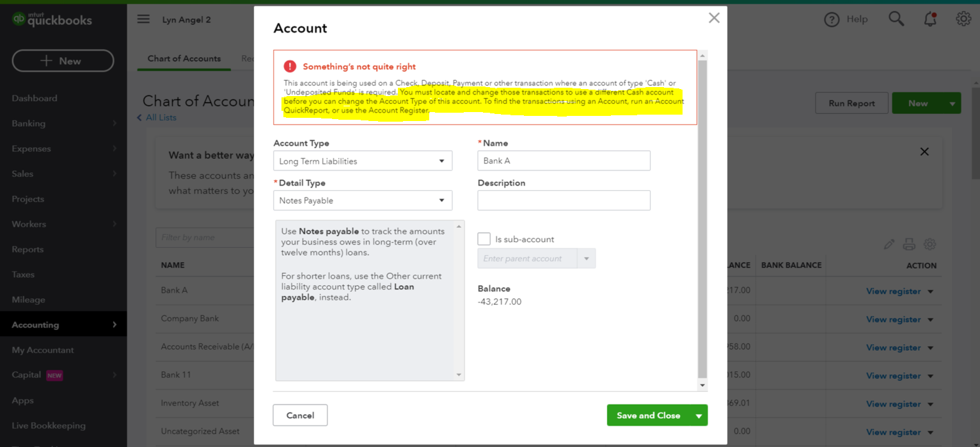Click the Description input field
980x447 pixels.
point(564,200)
